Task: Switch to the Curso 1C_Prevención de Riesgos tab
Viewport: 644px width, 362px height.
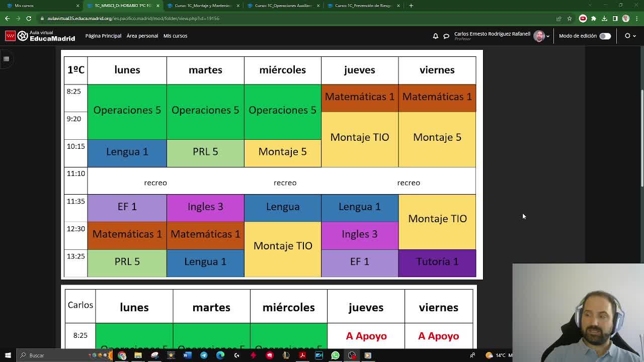Action: [x=363, y=6]
